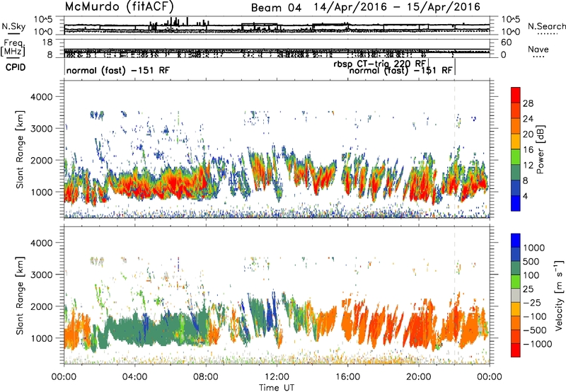
Task: Click the 'CPID' row label
Action: tap(16, 67)
